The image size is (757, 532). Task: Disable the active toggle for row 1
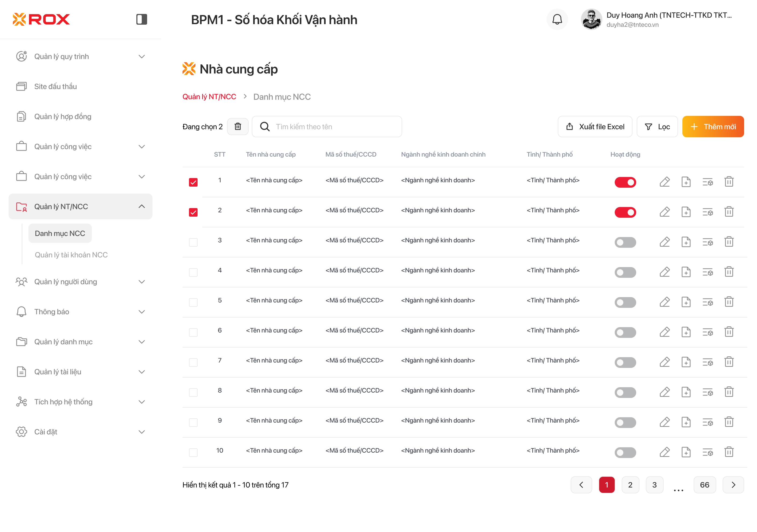click(x=625, y=182)
